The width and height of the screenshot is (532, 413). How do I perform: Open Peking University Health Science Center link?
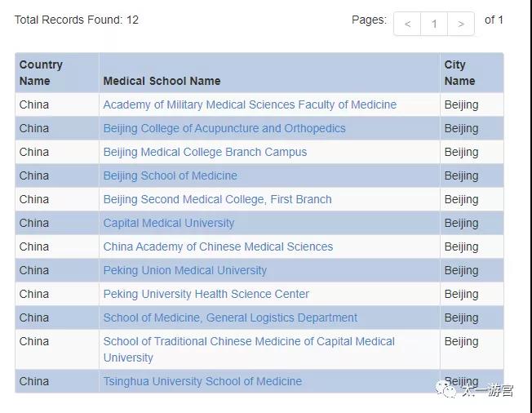[x=206, y=294]
